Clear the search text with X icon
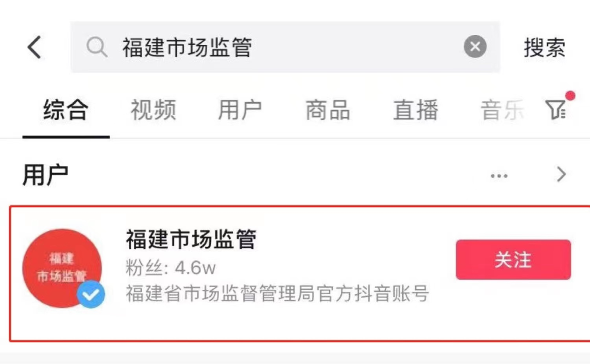 pos(475,47)
